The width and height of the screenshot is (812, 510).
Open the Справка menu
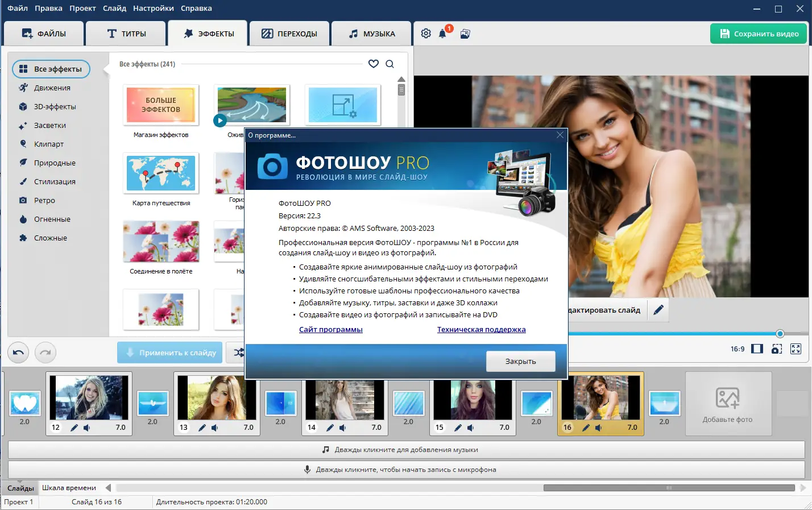point(196,8)
